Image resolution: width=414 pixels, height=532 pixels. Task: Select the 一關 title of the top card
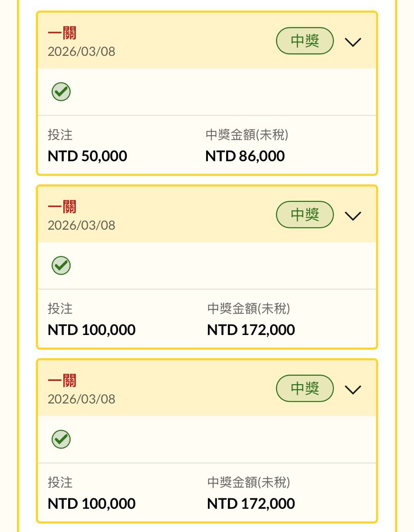[62, 33]
